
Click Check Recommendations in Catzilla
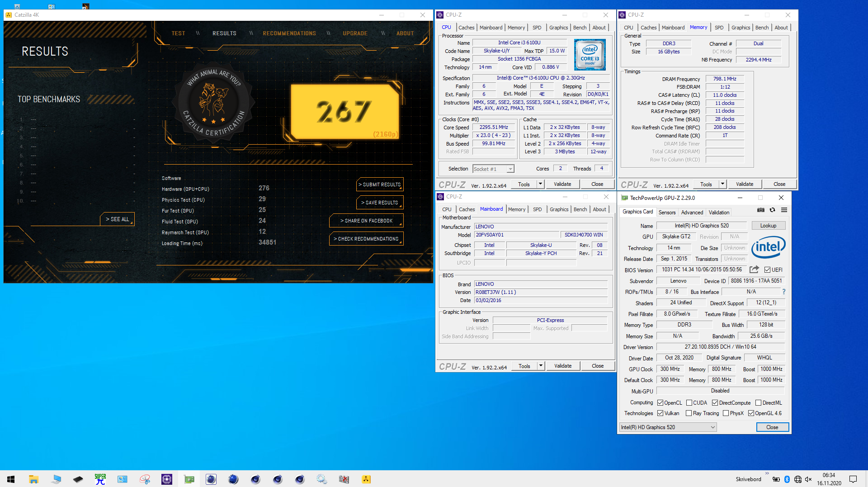tap(366, 239)
